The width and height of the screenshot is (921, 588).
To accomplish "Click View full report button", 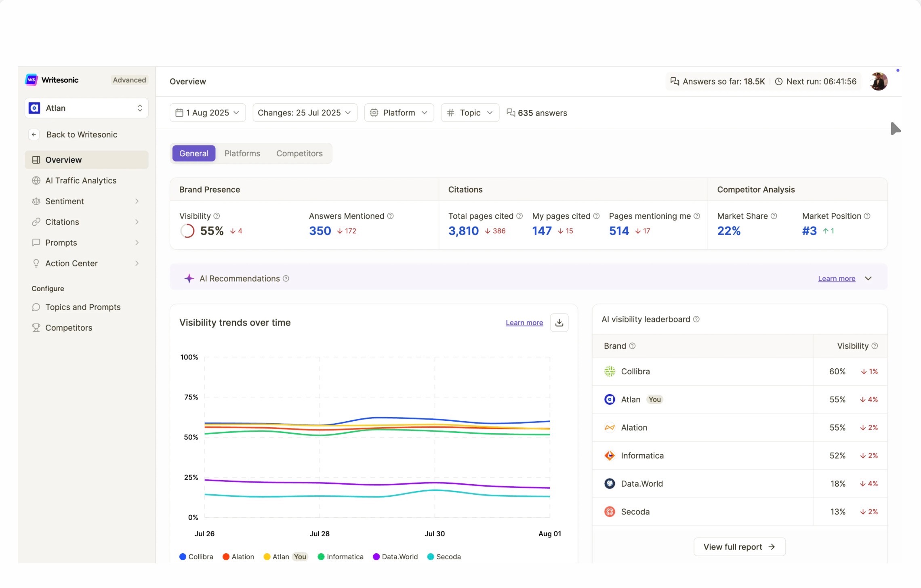I will tap(740, 547).
